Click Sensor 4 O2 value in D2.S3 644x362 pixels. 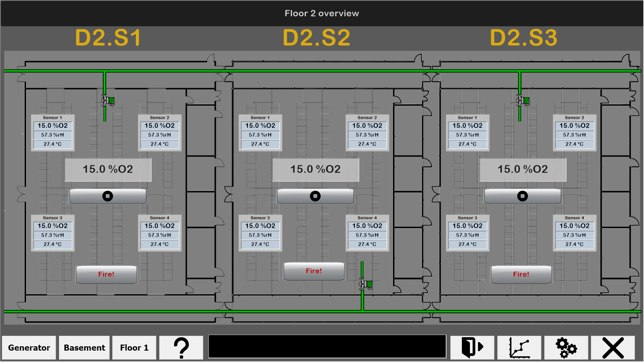pyautogui.click(x=575, y=226)
